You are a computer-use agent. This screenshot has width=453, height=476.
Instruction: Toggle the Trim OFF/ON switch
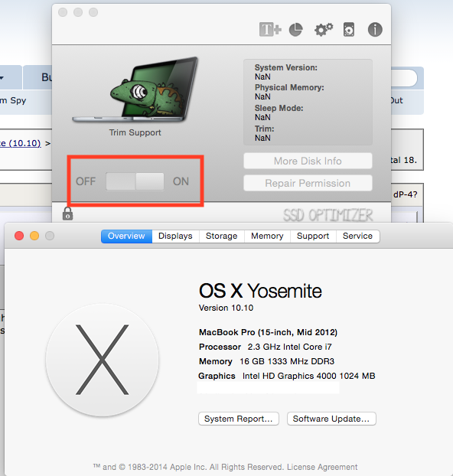tap(135, 181)
